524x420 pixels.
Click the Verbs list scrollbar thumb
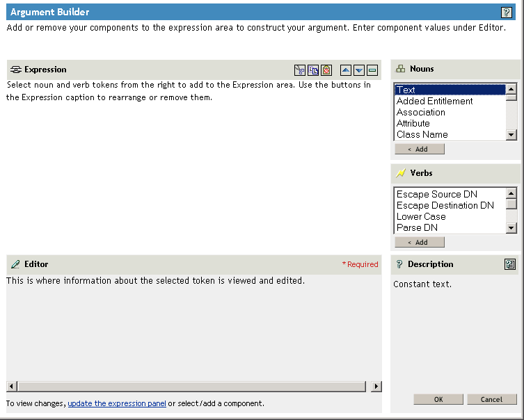(511, 204)
